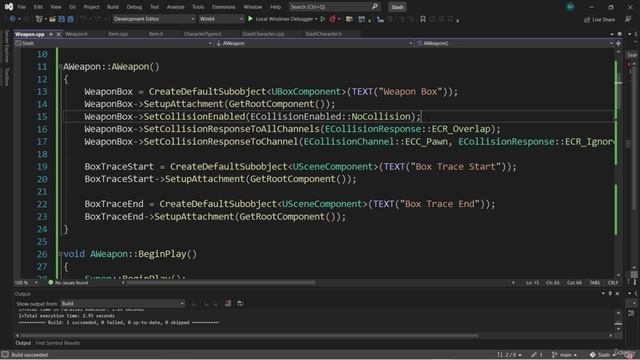Switch to the CharacterTypes.h tab
Screen dimensions: 640x360
point(203,34)
